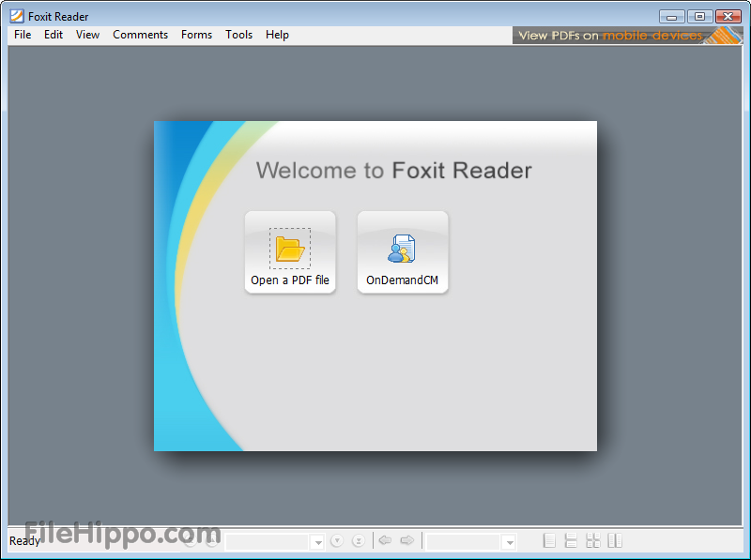Toggle Continuous page layout

(x=571, y=540)
